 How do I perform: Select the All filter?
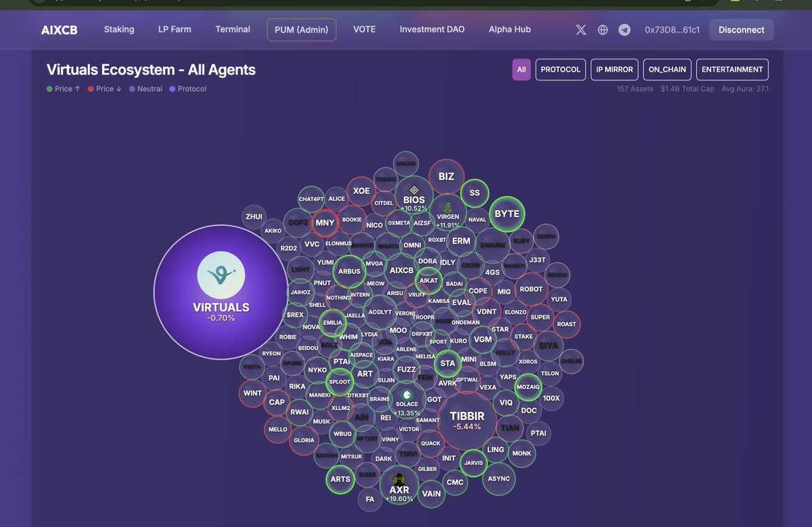point(521,70)
